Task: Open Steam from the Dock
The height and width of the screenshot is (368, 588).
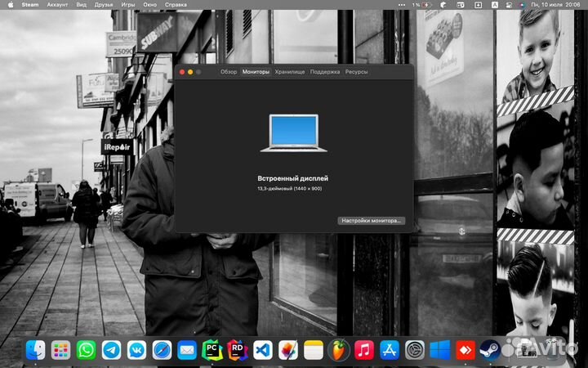Action: tap(490, 350)
